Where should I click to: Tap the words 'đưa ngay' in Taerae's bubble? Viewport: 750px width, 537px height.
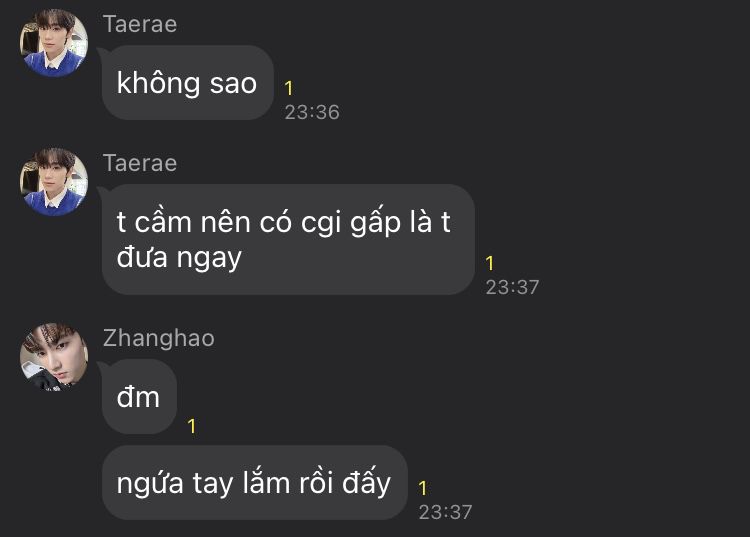pyautogui.click(x=179, y=258)
